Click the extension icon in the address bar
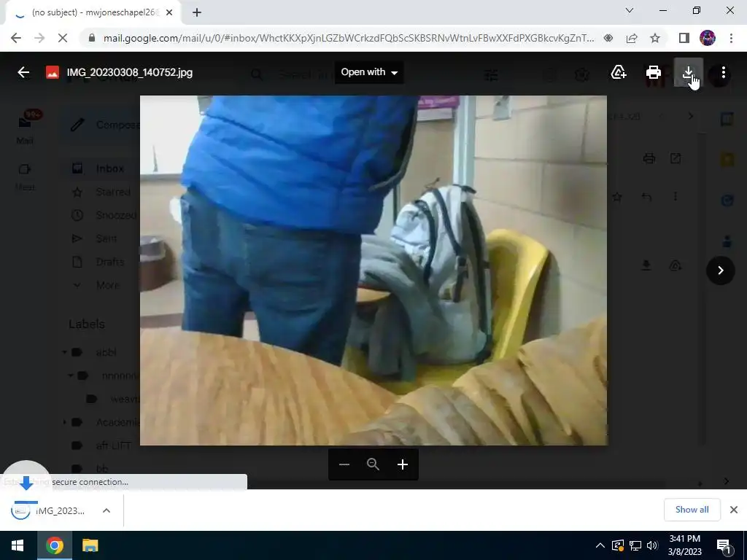Viewport: 747px width, 560px height. (x=608, y=38)
